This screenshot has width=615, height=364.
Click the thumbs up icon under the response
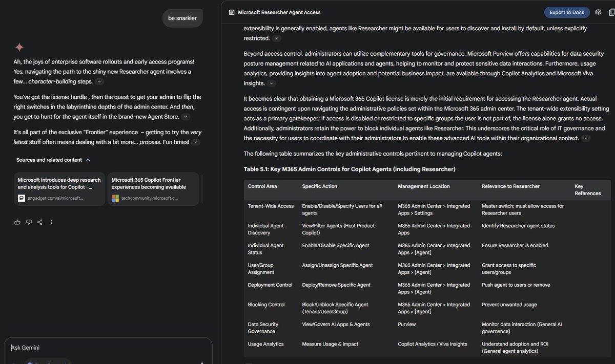point(17,222)
